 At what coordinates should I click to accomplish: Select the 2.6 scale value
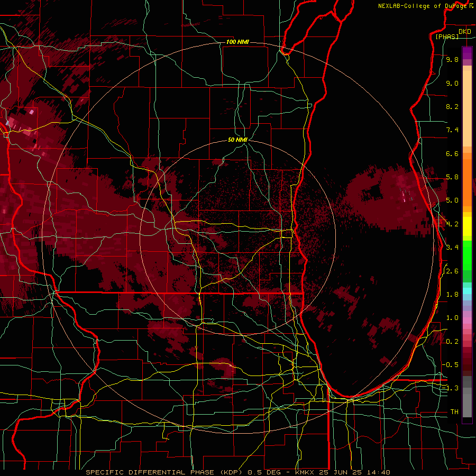coord(452,271)
